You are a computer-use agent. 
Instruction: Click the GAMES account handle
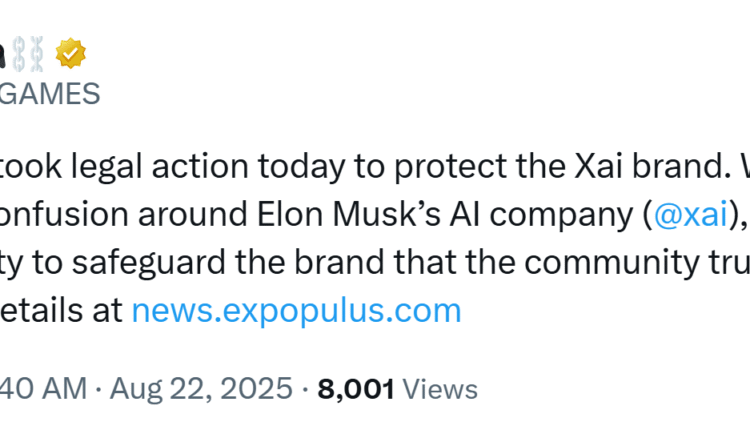pyautogui.click(x=50, y=94)
